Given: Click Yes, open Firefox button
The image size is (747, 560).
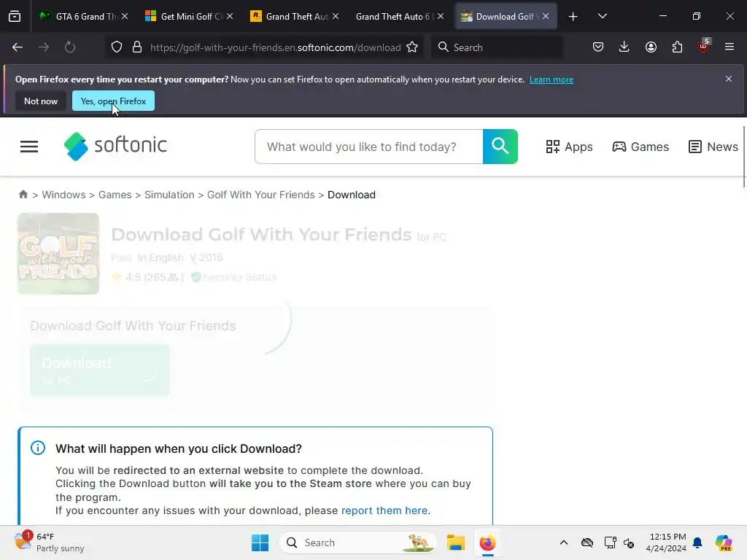Looking at the screenshot, I should pyautogui.click(x=113, y=101).
